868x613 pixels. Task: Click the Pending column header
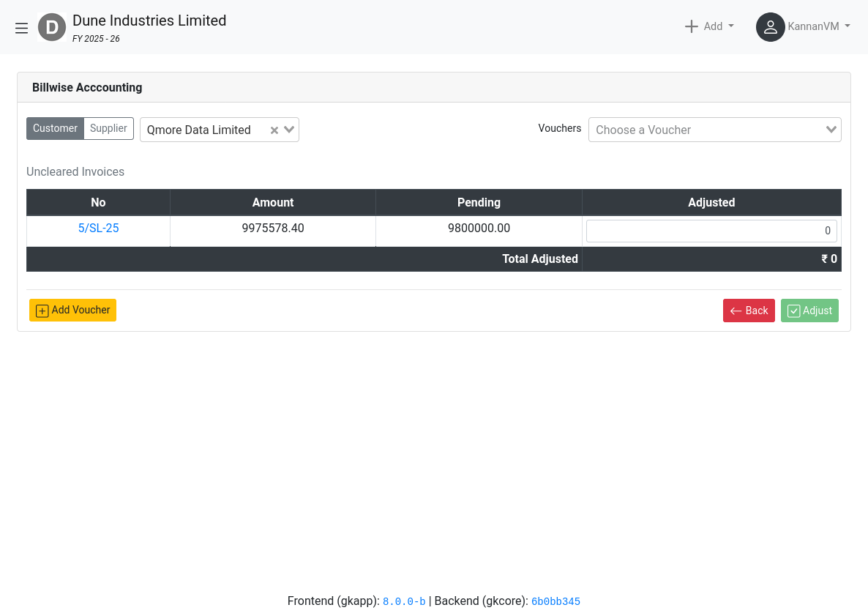click(x=479, y=203)
